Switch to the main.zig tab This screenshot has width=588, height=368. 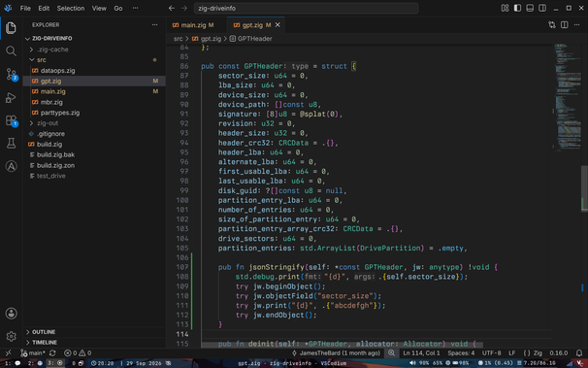(x=197, y=24)
